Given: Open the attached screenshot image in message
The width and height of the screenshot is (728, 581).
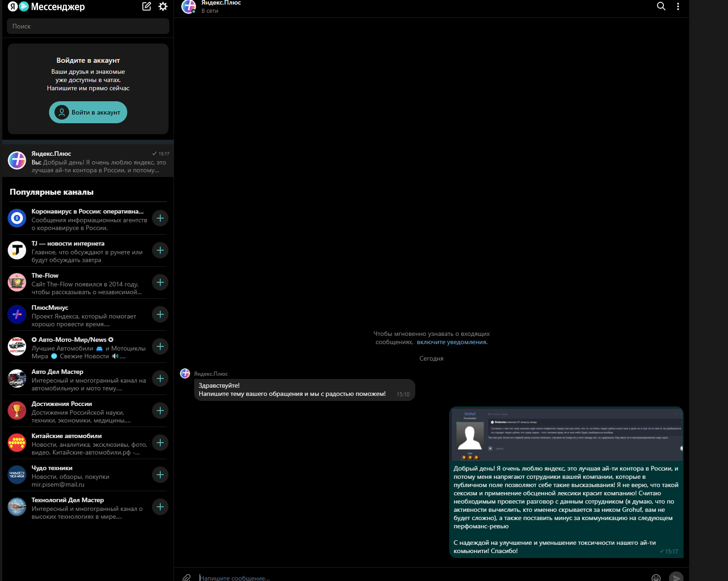Looking at the screenshot, I should click(x=566, y=434).
